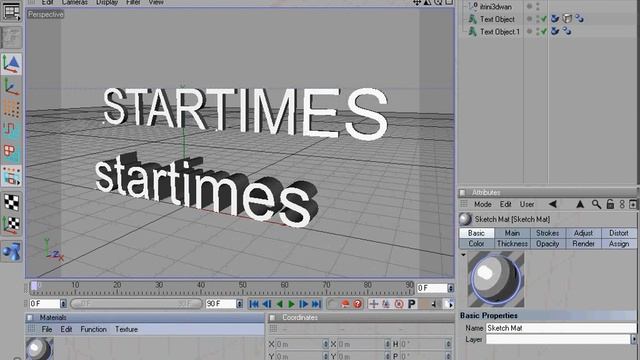Viewport: 640px width, 360px height.
Task: Click the Name field containing Sketch Mat
Action: 561,328
